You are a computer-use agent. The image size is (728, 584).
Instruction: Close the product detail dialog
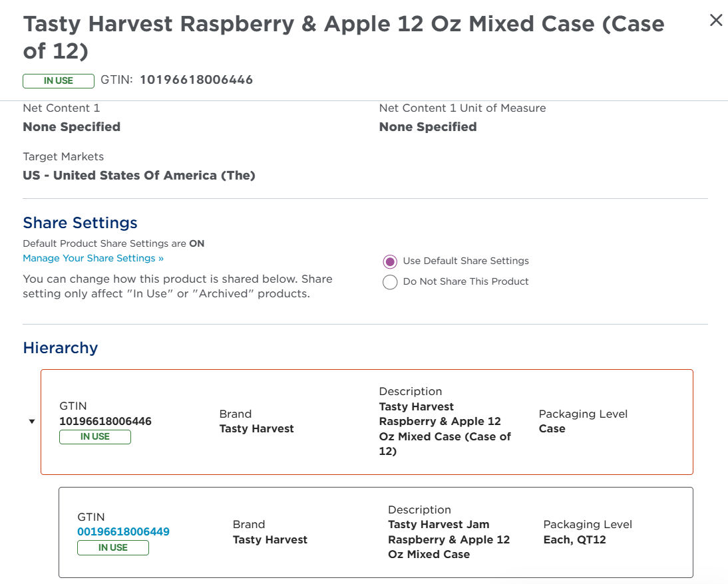(716, 20)
